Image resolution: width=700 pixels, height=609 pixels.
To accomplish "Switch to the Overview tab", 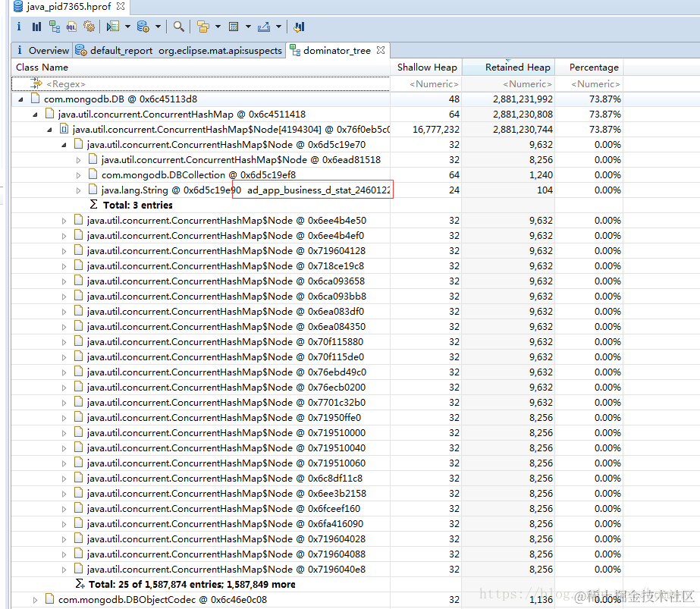I will [42, 51].
